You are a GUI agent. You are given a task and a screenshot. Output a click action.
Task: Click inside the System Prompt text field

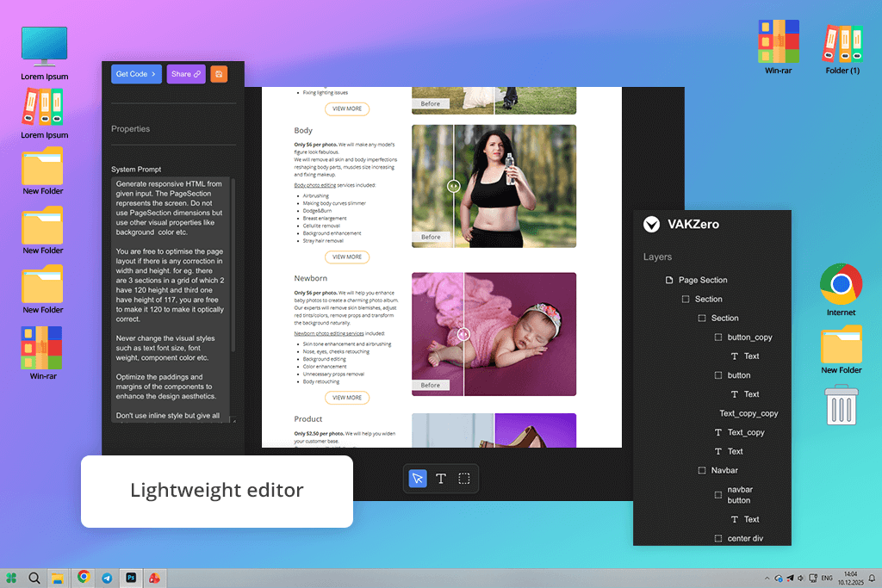171,300
